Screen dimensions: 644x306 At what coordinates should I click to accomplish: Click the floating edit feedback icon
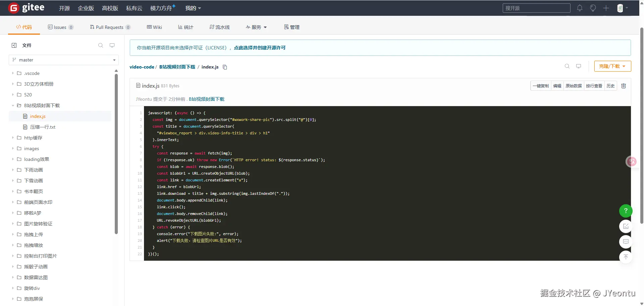pos(626,226)
